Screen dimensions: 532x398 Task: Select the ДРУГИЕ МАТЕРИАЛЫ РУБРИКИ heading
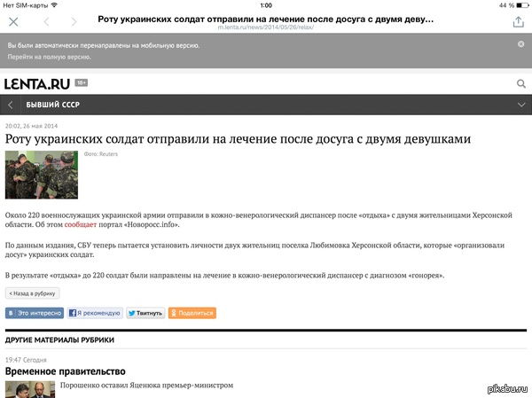(x=59, y=340)
